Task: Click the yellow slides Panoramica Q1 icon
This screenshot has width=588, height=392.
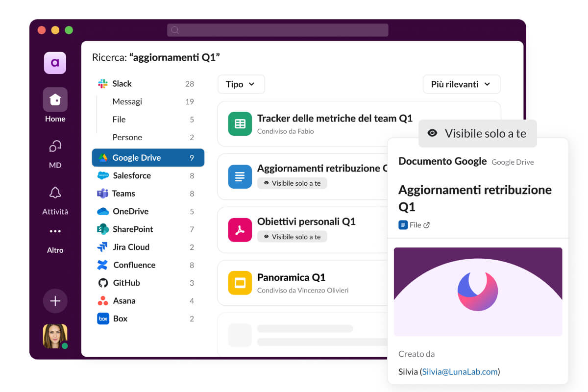Action: 240,283
